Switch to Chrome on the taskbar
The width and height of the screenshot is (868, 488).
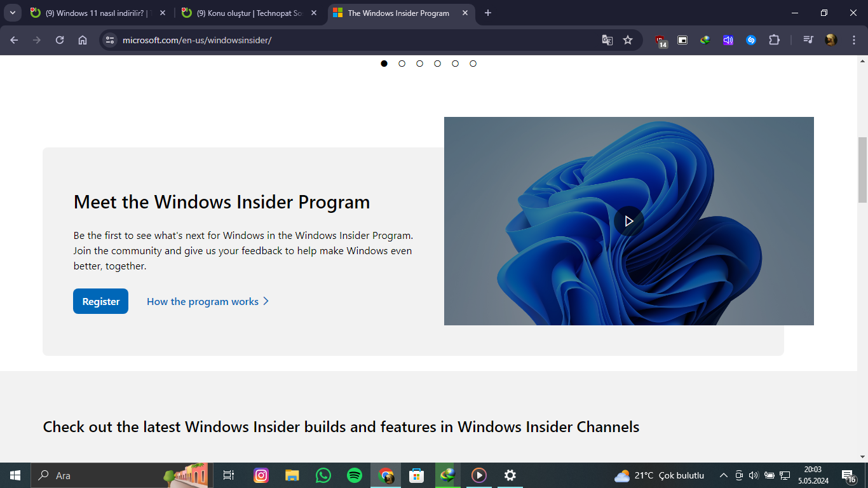(386, 475)
